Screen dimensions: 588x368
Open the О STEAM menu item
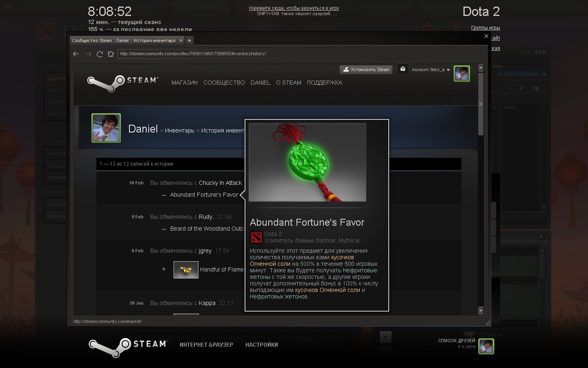coord(289,83)
